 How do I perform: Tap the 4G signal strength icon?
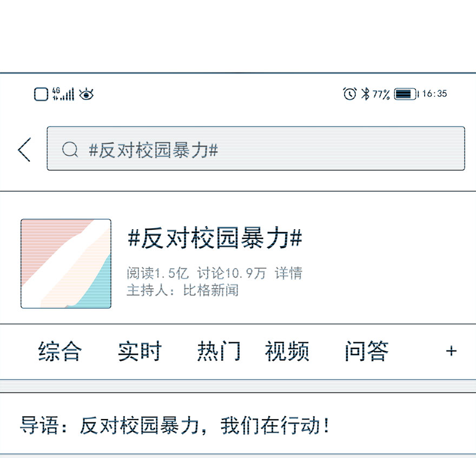pyautogui.click(x=63, y=94)
